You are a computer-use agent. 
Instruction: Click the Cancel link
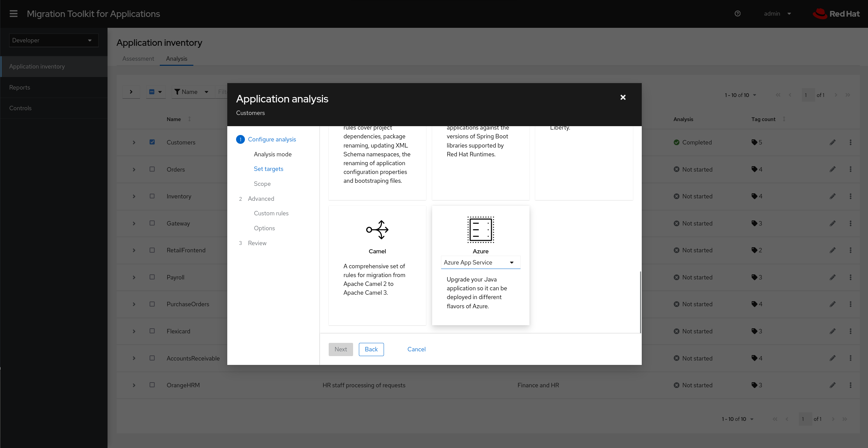(416, 349)
